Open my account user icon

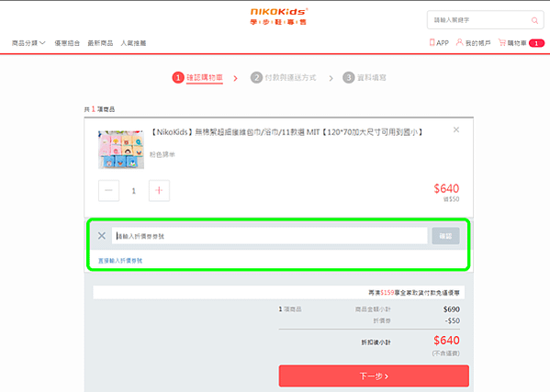pos(459,42)
